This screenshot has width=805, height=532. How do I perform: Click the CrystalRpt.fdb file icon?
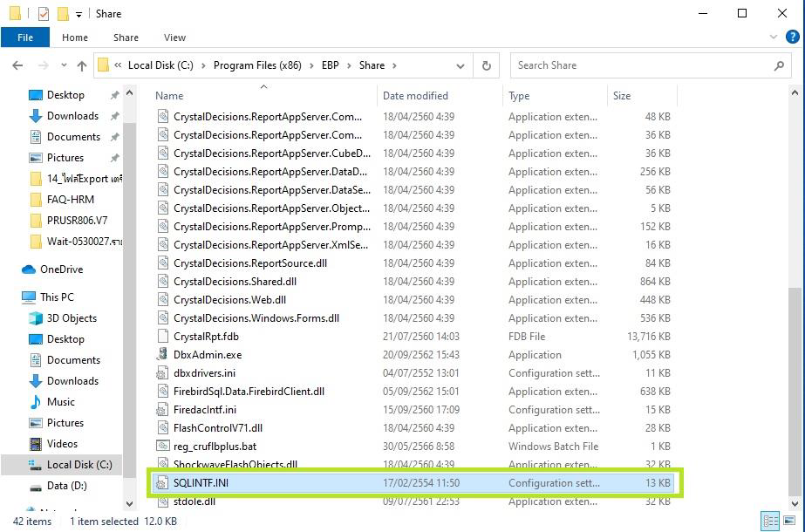162,337
